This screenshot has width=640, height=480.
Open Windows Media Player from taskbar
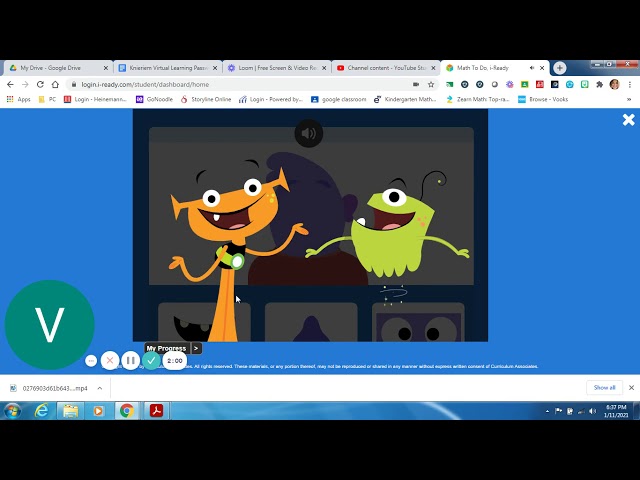coord(98,411)
